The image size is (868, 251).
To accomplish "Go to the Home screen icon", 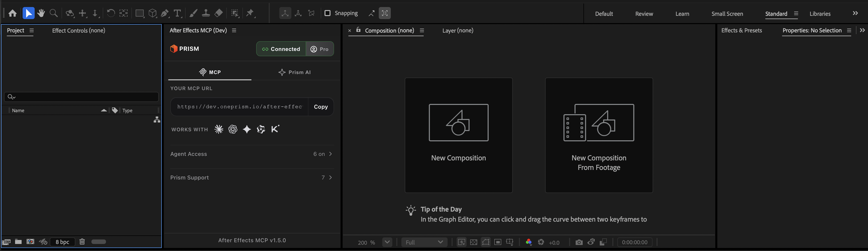I will pyautogui.click(x=13, y=14).
